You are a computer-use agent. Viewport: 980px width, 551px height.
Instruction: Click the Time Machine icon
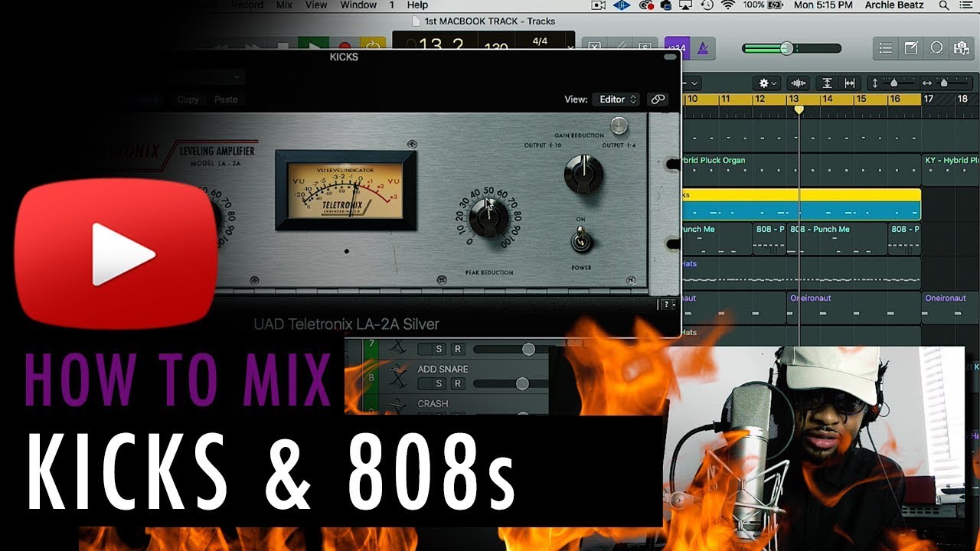707,5
